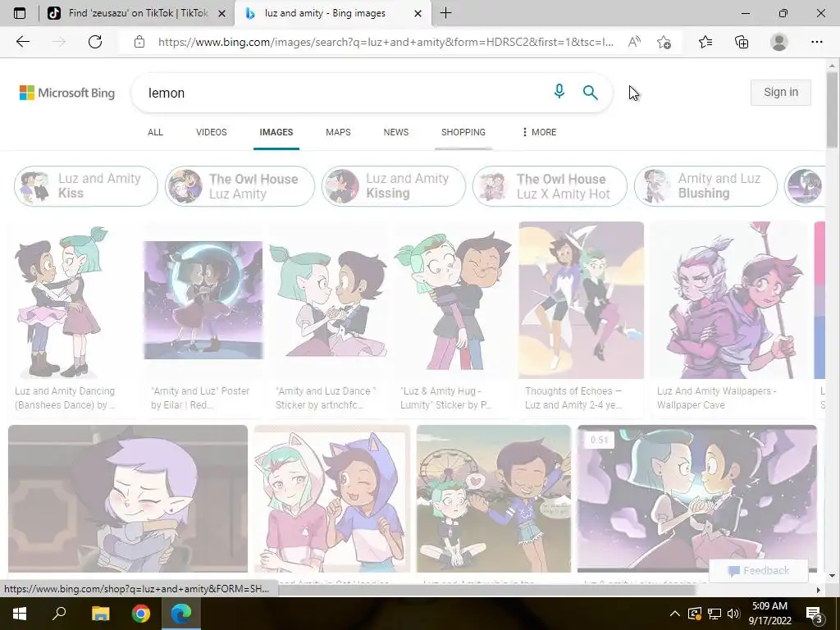Open Google Chrome from taskbar
Viewport: 840px width, 630px height.
(141, 614)
